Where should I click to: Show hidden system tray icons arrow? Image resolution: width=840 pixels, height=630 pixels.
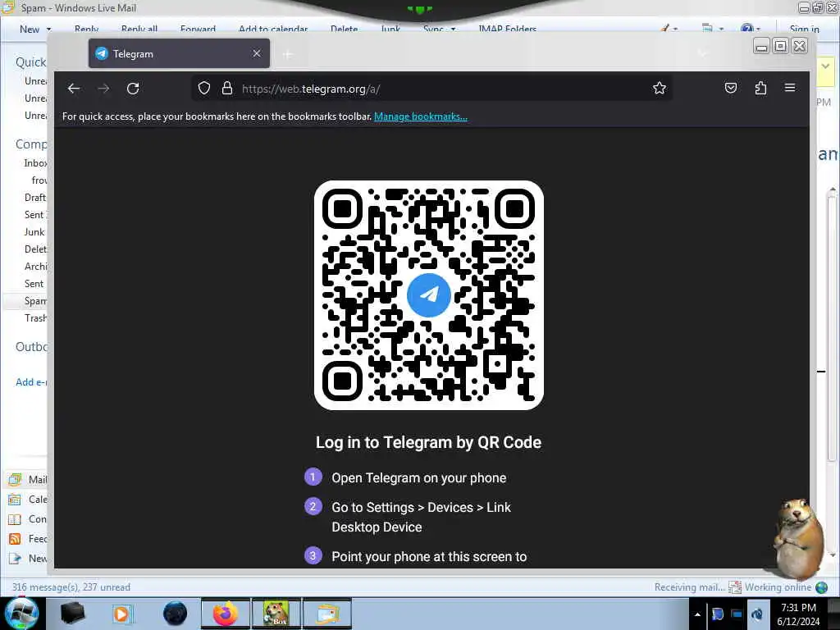pos(697,614)
